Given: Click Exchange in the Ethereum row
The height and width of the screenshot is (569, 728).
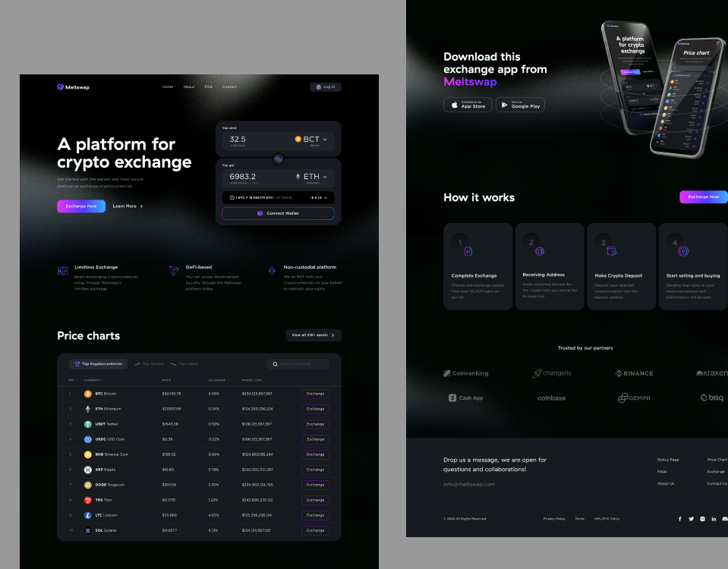Looking at the screenshot, I should [x=315, y=409].
